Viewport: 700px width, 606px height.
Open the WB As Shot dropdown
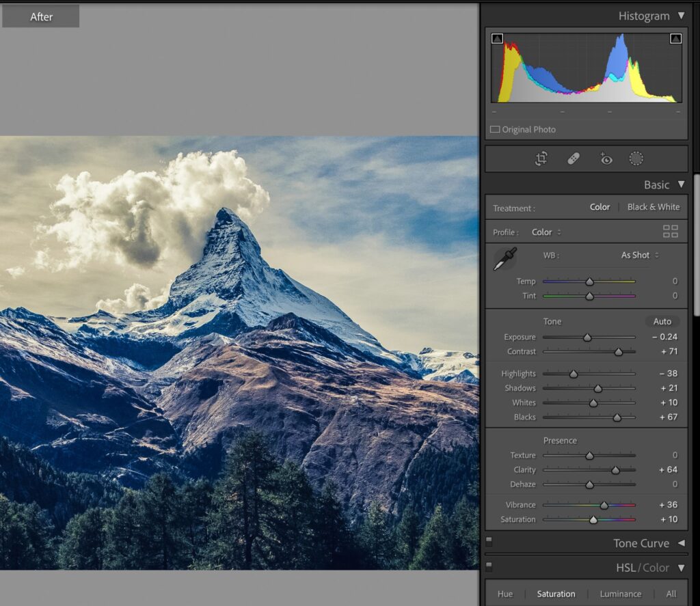[640, 255]
